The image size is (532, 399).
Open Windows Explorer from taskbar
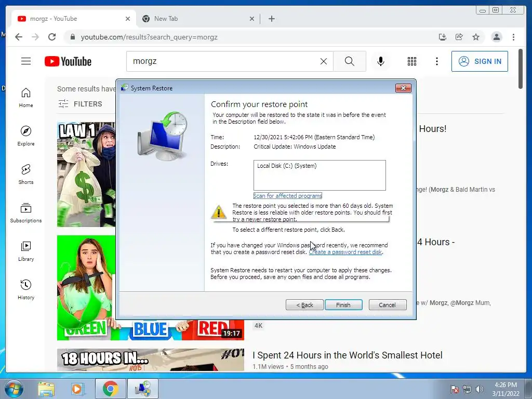point(46,389)
